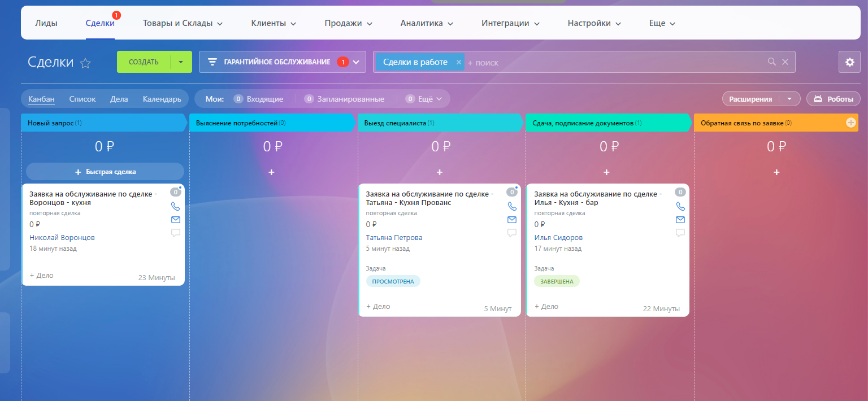Expand the Продажи menu
Viewport: 868px width, 401px height.
[369, 24]
